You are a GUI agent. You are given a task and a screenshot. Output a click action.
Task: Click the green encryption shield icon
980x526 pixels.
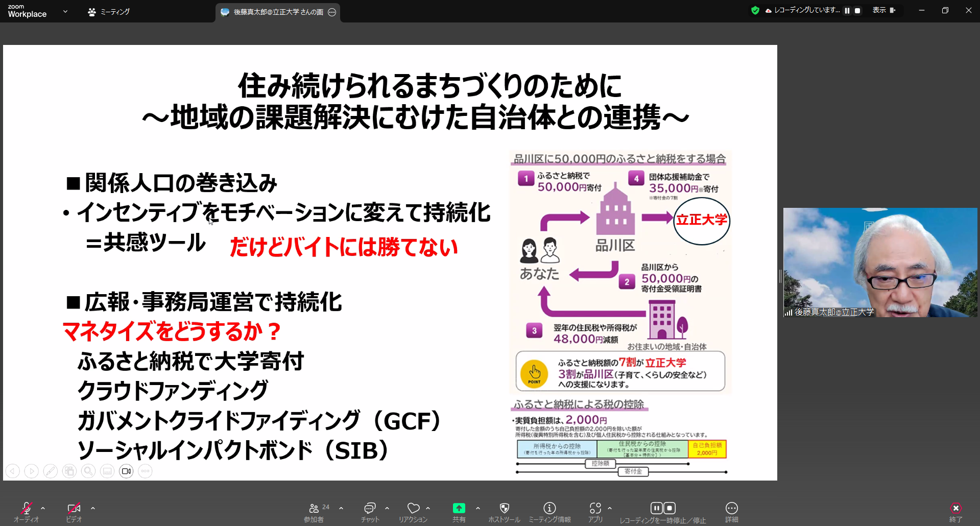(x=755, y=10)
